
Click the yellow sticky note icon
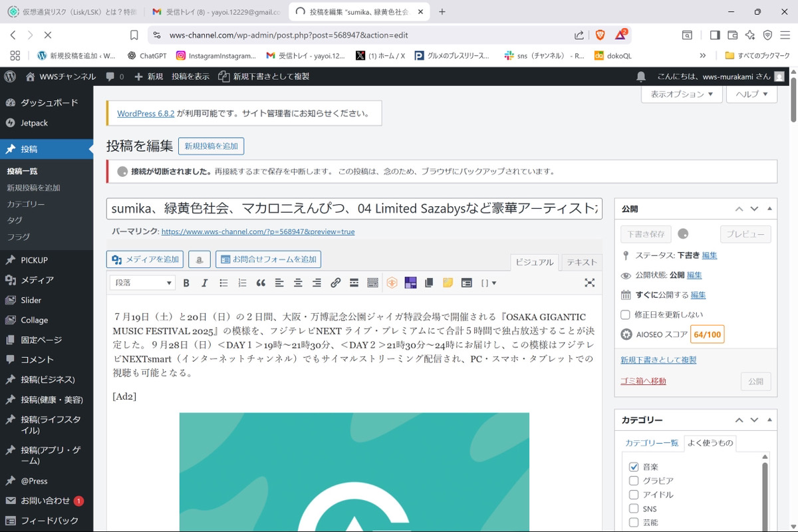[x=448, y=283]
